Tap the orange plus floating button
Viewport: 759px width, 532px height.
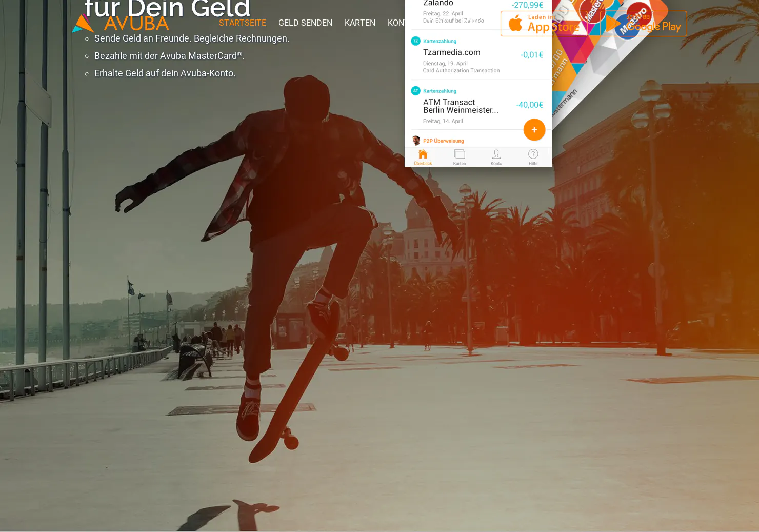point(534,130)
